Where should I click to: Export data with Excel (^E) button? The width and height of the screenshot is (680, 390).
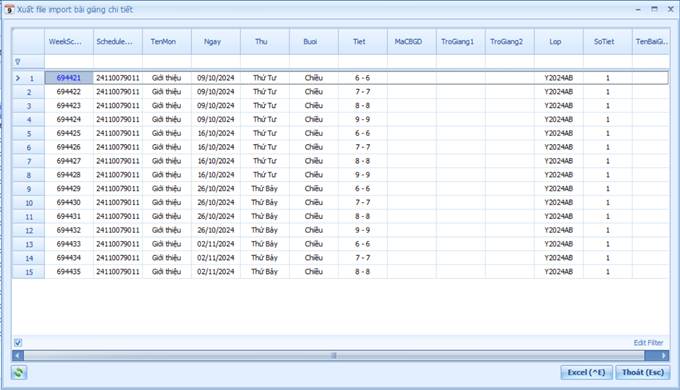pos(586,372)
